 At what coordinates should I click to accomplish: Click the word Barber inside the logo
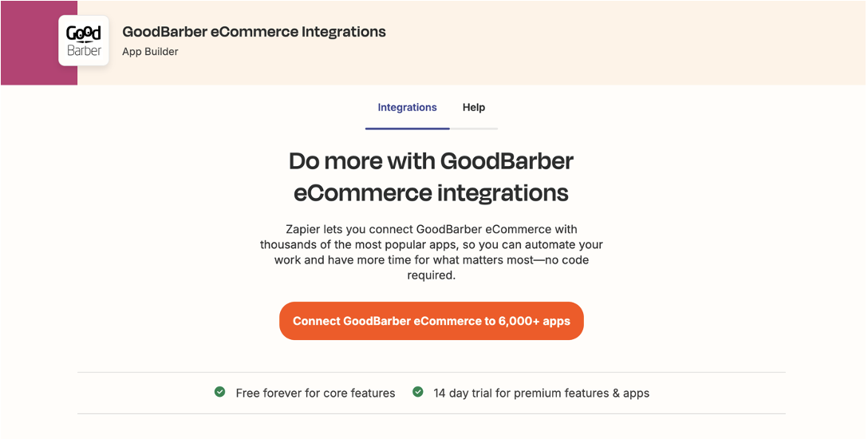click(84, 51)
